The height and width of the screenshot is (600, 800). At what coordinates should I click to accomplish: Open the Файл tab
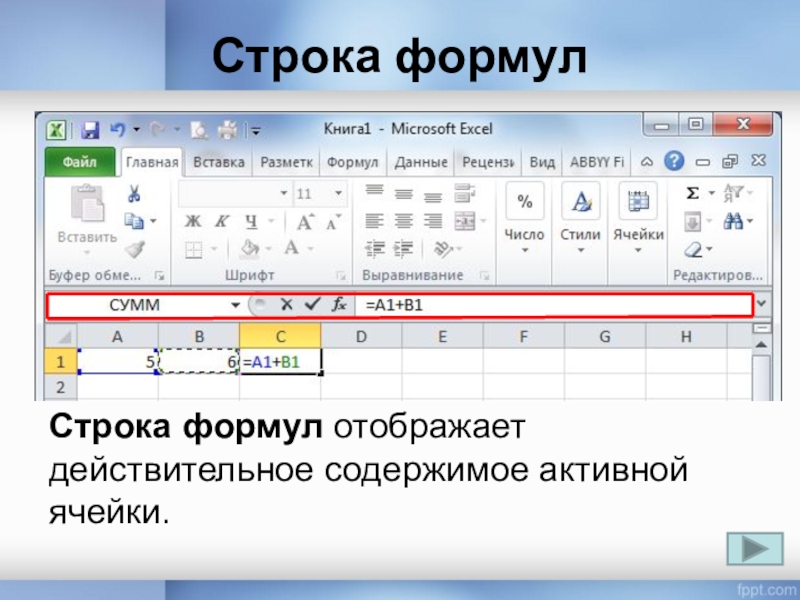tap(80, 162)
